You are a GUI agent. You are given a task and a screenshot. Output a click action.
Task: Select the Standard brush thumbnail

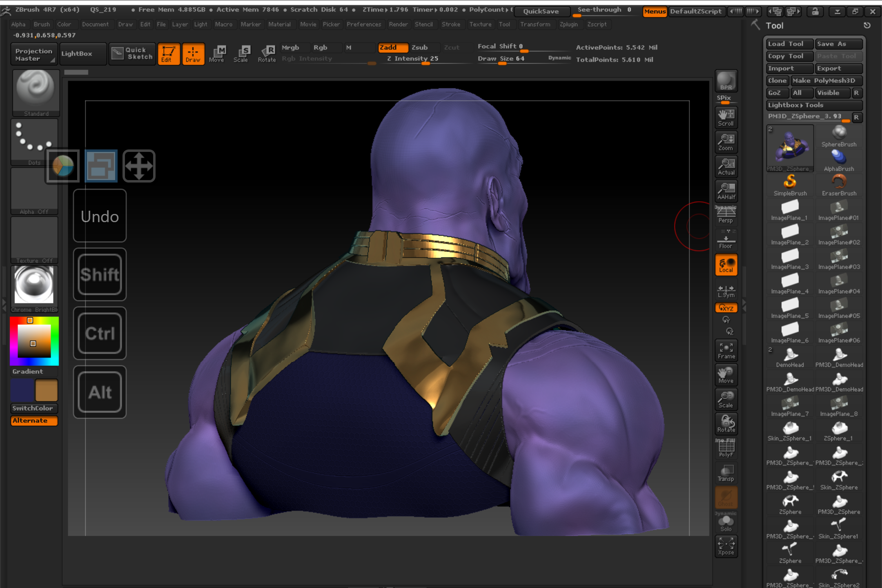[36, 93]
